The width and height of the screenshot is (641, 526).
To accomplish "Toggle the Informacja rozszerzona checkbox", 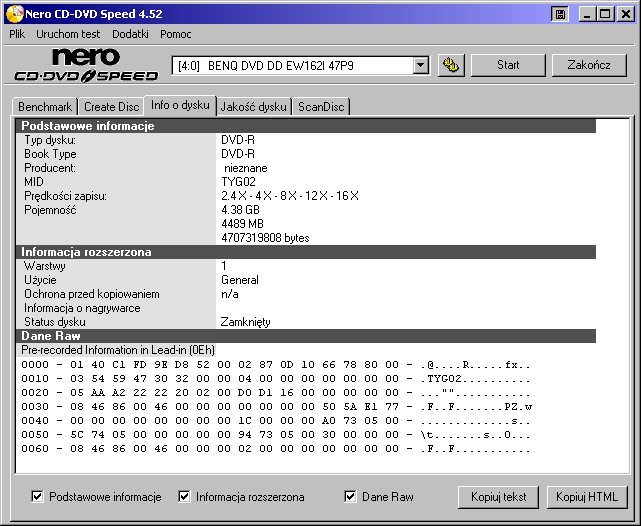I will [x=184, y=497].
